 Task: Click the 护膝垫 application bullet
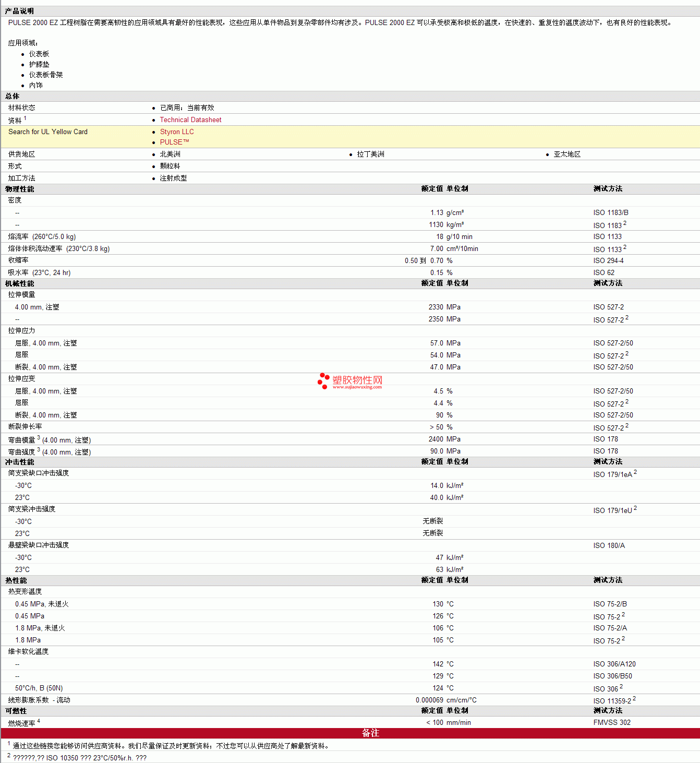coord(39,64)
